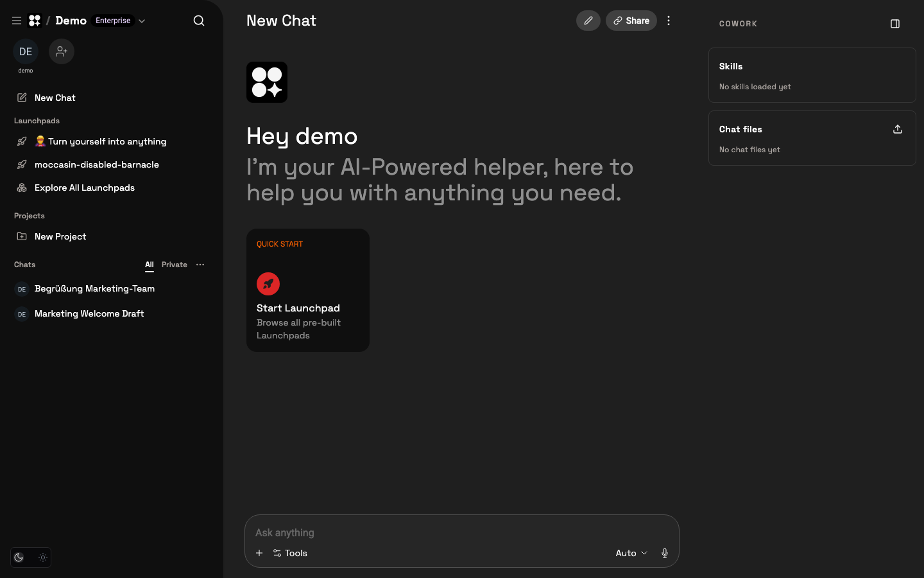The image size is (924, 578).
Task: Switch chats filter to All tab
Action: click(x=150, y=265)
